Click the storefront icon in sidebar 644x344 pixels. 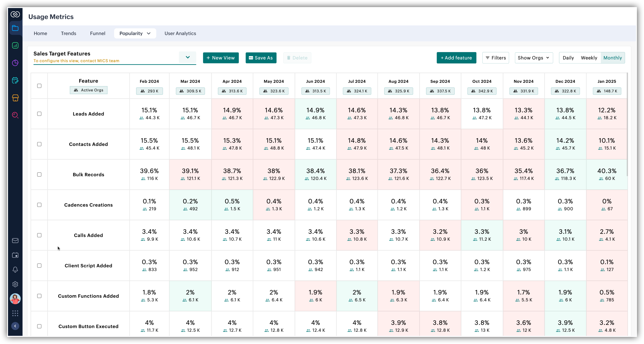15,98
